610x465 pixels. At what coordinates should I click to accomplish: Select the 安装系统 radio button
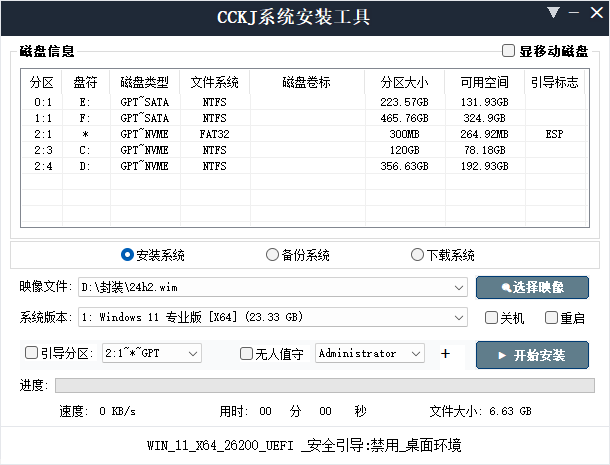click(127, 255)
